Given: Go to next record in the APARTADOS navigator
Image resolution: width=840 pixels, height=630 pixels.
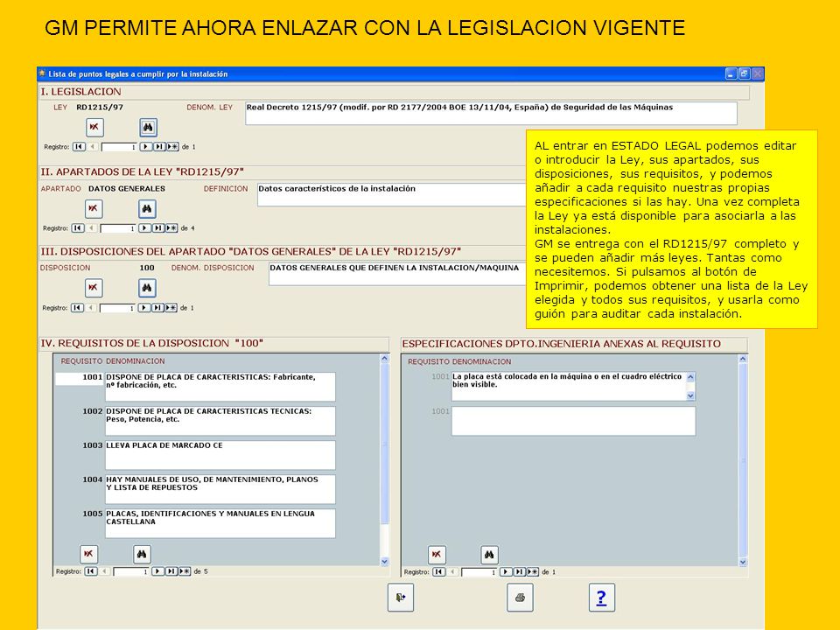Looking at the screenshot, I should pos(144,227).
